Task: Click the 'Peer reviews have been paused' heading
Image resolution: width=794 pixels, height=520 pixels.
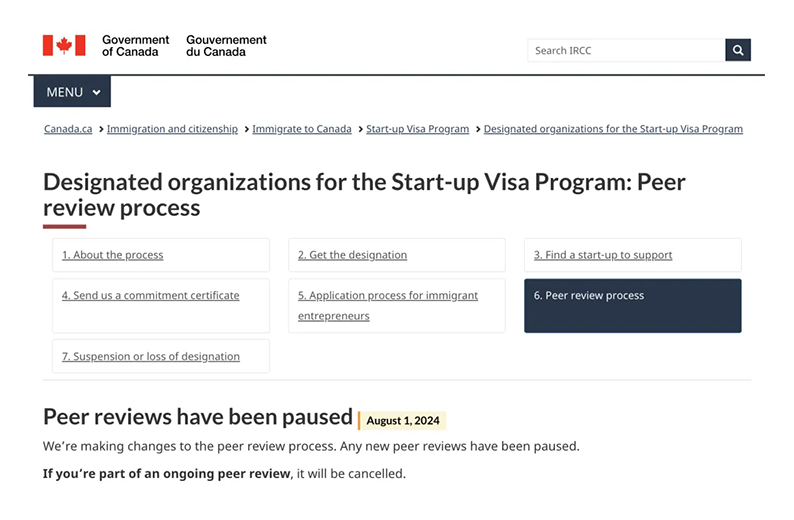Action: point(198,417)
